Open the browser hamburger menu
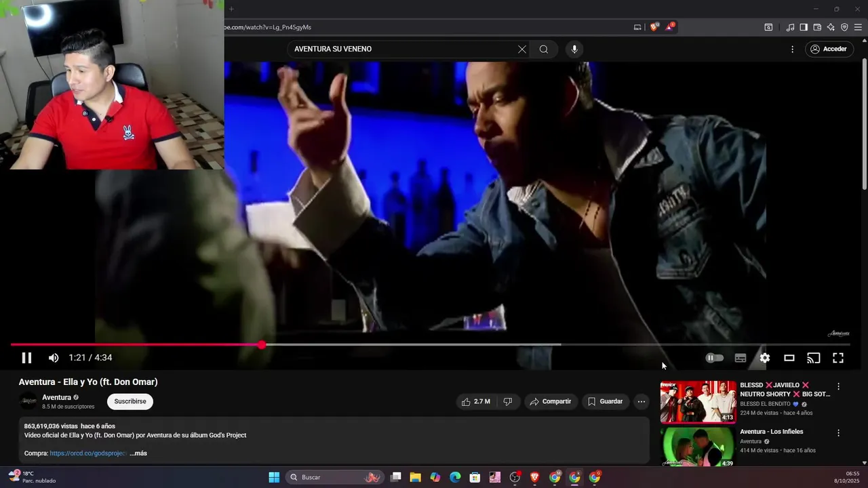This screenshot has height=488, width=868. point(858,27)
